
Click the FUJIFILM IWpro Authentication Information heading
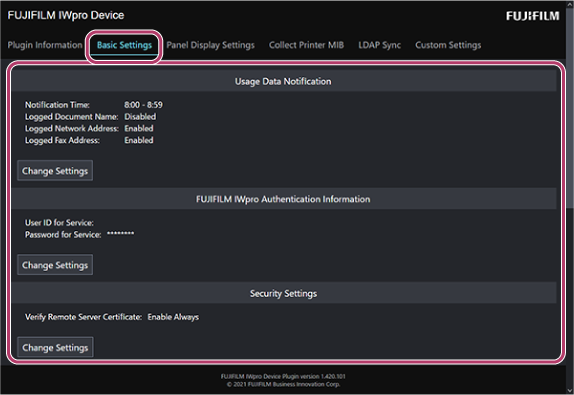(283, 199)
